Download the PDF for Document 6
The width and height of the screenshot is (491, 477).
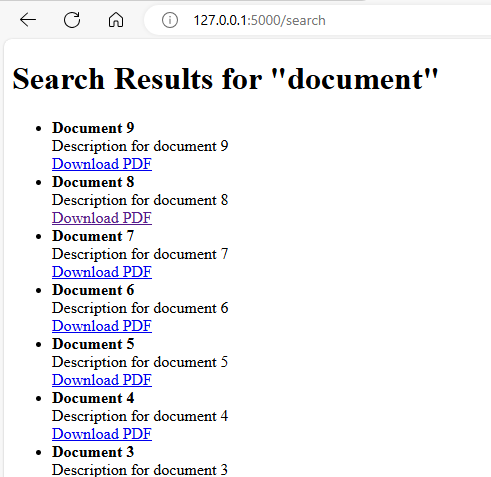coord(102,326)
